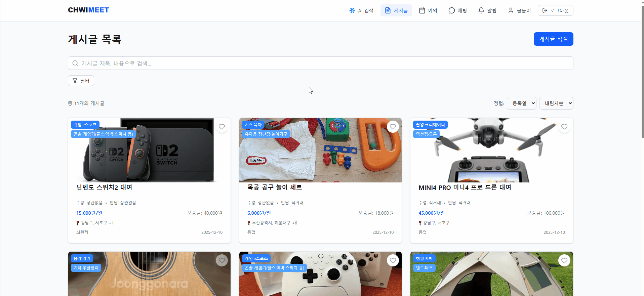Click the 유아용 장난감·놀이기구 tag
644x296 pixels.
coord(266,134)
